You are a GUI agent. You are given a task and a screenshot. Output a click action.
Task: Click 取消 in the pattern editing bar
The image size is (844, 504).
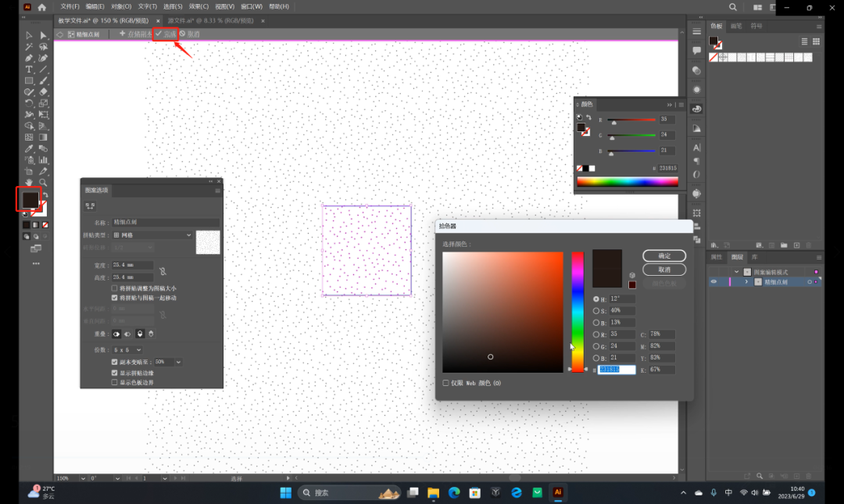(x=189, y=34)
